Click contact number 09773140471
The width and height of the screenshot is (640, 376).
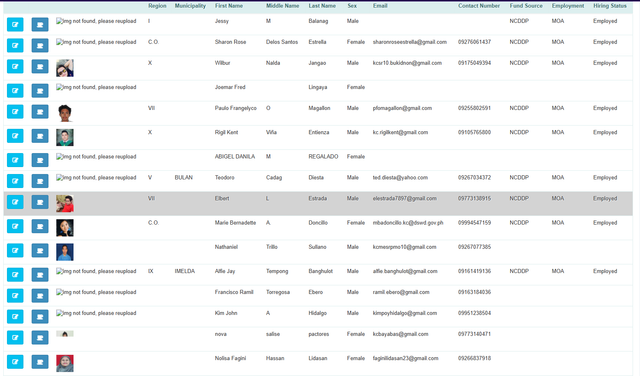point(474,334)
